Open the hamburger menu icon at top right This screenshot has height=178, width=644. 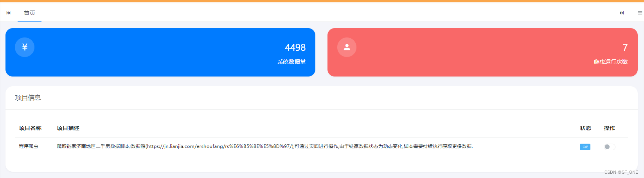tap(640, 13)
